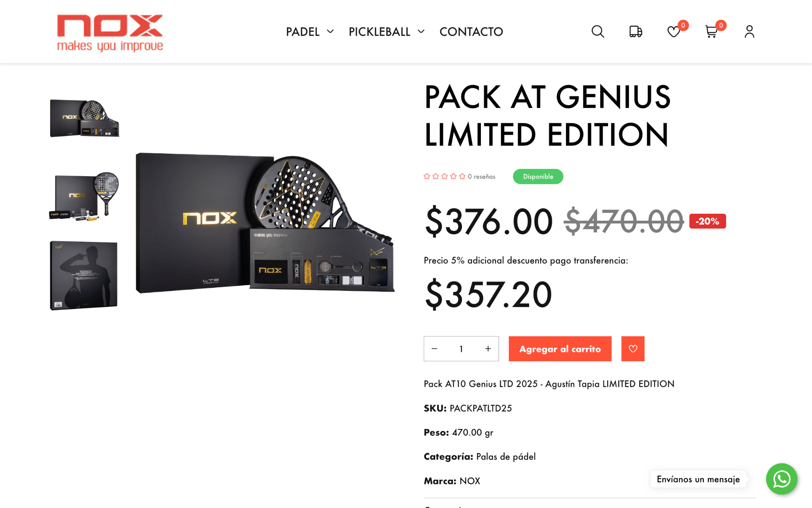The width and height of the screenshot is (812, 508).
Task: Click the search magnifier icon
Action: tap(598, 31)
